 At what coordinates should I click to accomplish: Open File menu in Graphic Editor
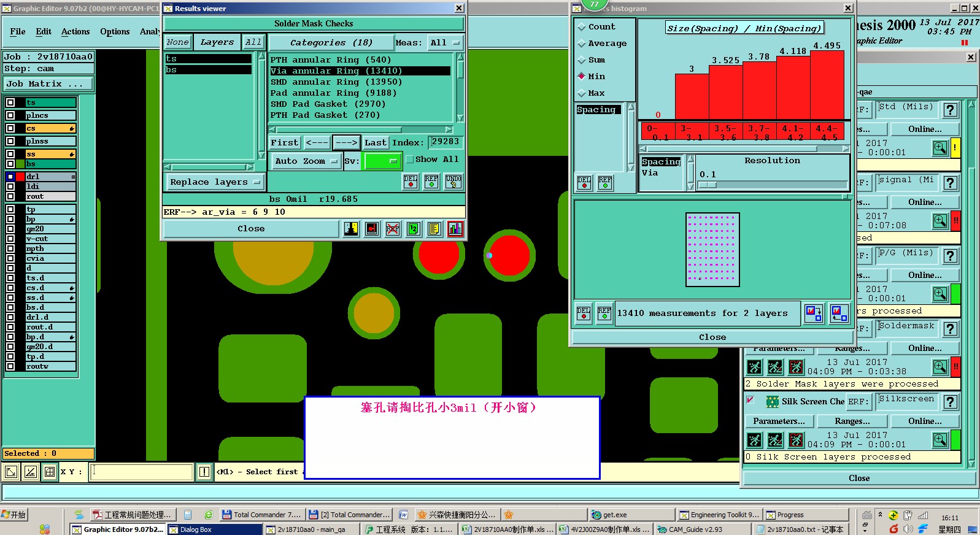[18, 31]
